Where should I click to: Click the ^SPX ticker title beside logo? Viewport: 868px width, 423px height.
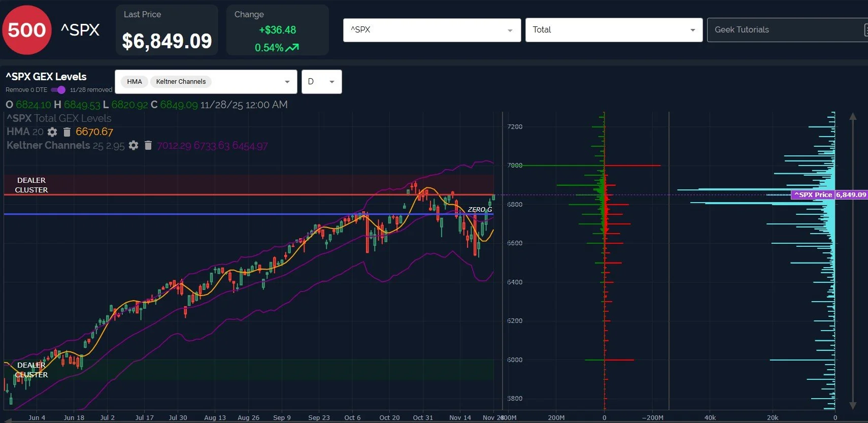click(x=80, y=30)
